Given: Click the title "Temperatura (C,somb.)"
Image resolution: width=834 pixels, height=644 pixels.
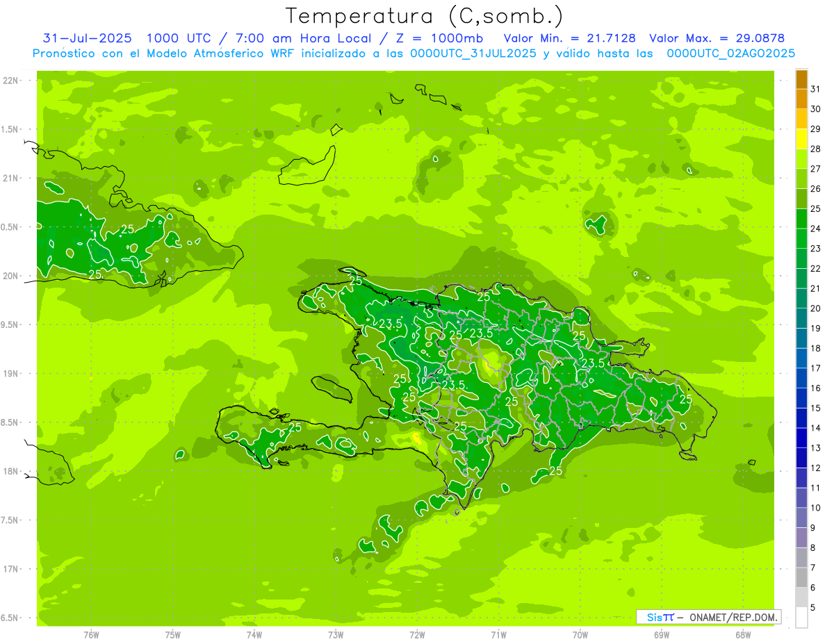Looking at the screenshot, I should [425, 17].
